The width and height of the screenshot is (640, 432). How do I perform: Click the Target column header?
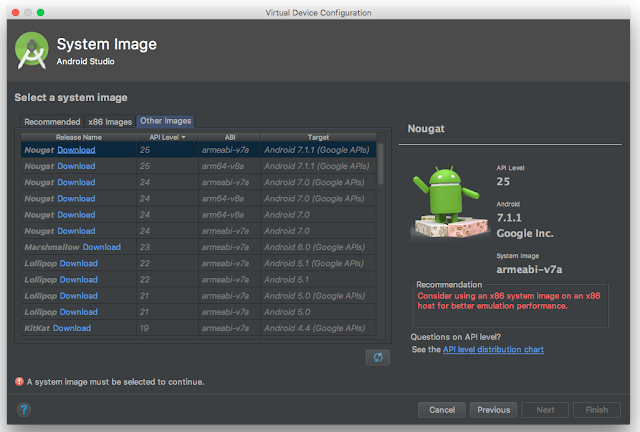318,137
